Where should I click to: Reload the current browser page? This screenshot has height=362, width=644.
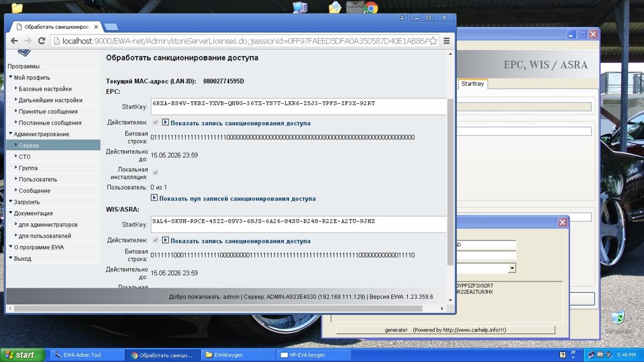point(42,41)
